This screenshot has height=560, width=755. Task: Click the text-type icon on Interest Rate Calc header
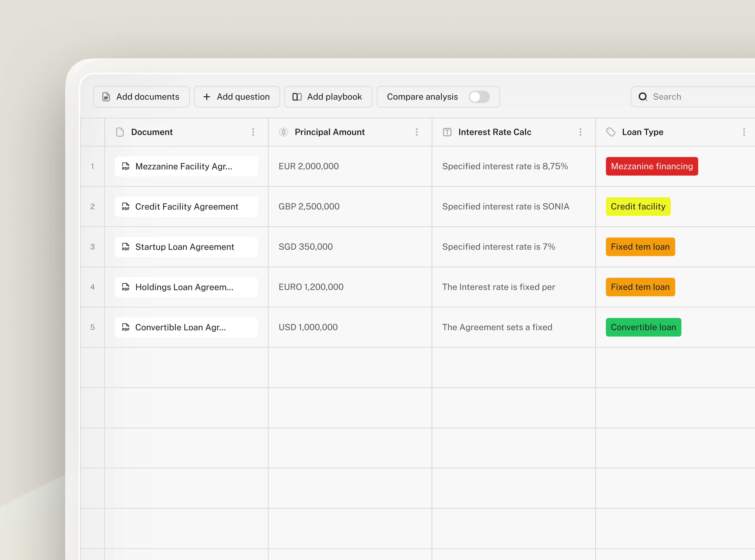tap(448, 132)
